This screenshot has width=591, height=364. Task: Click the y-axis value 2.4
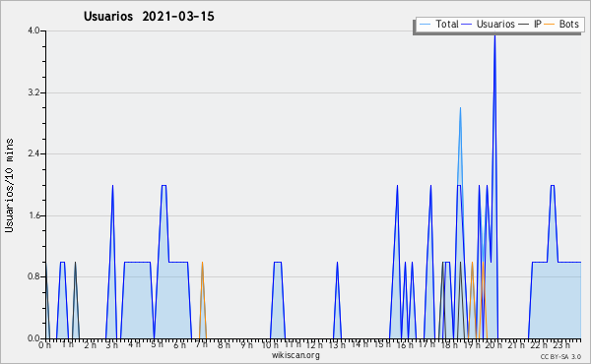(x=33, y=153)
